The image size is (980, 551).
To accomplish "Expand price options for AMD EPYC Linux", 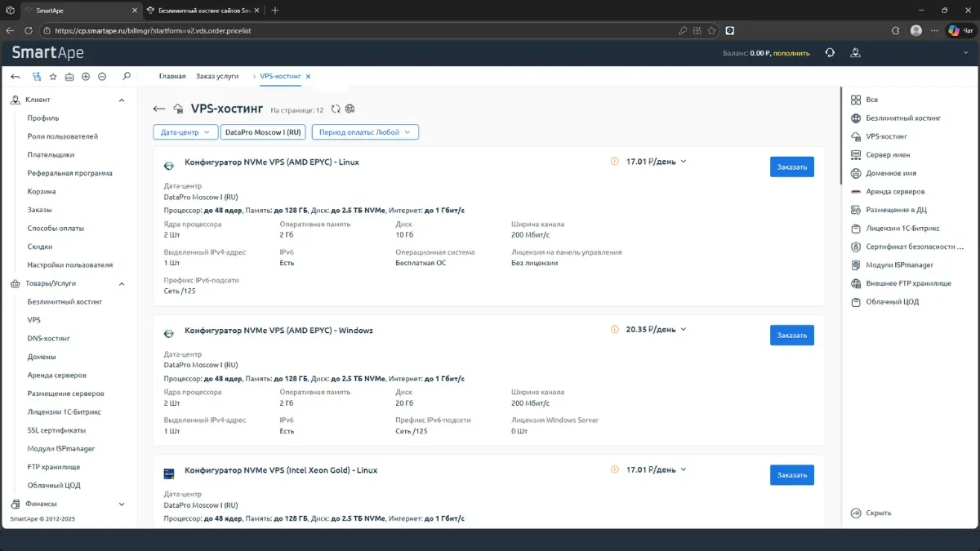I will coord(684,161).
